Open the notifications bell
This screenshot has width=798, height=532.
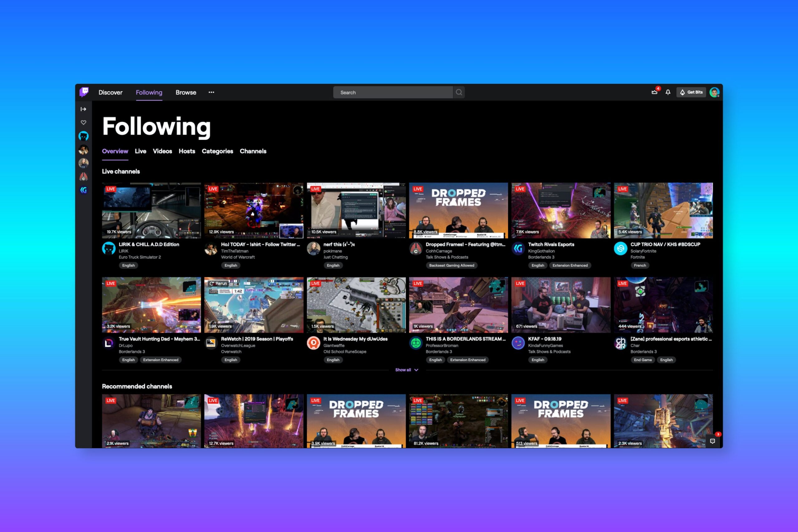coord(668,92)
